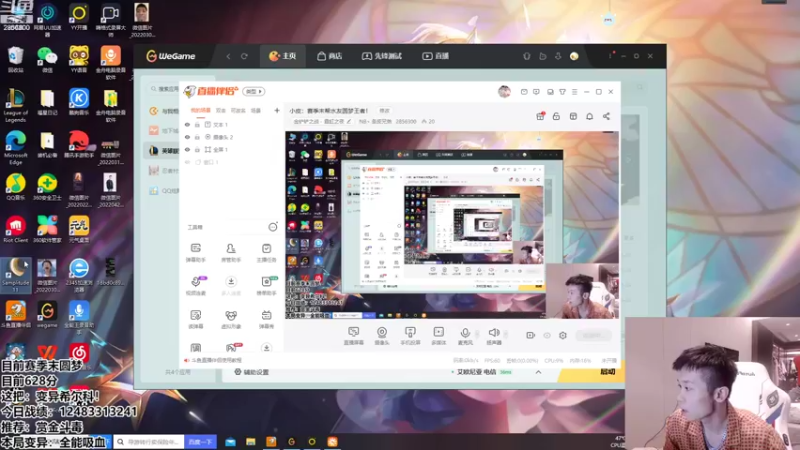Viewport: 800px width, 450px height.
Task: Click the lock icon above preview
Action: pos(556,116)
